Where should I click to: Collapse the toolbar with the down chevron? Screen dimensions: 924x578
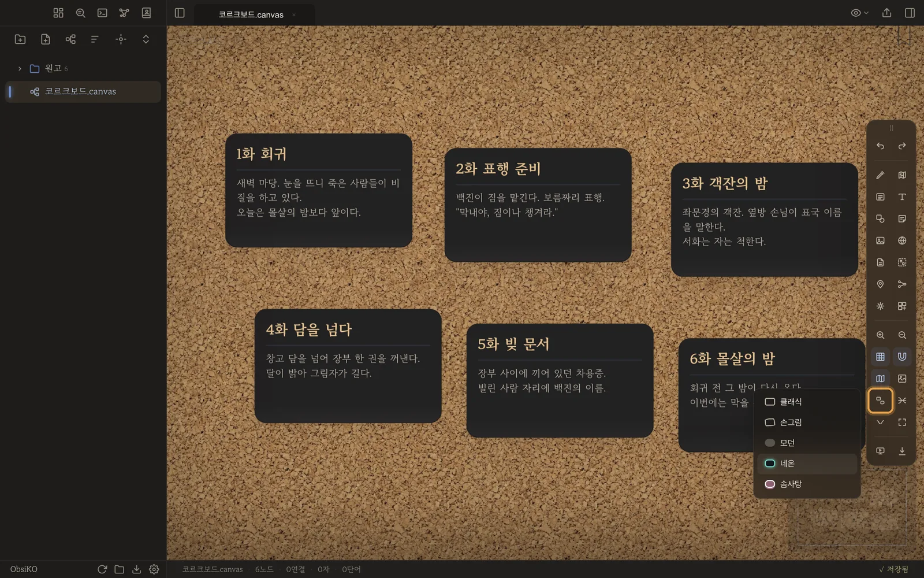pos(880,423)
